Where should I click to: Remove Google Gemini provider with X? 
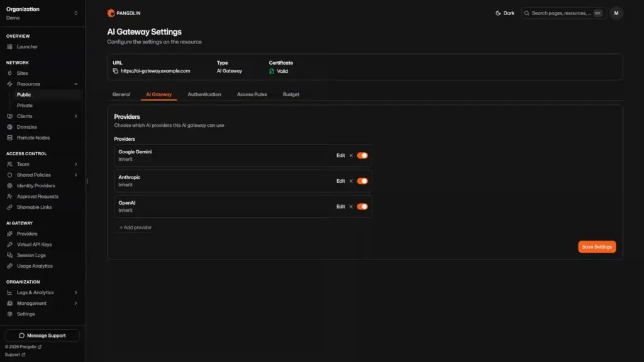pos(351,156)
